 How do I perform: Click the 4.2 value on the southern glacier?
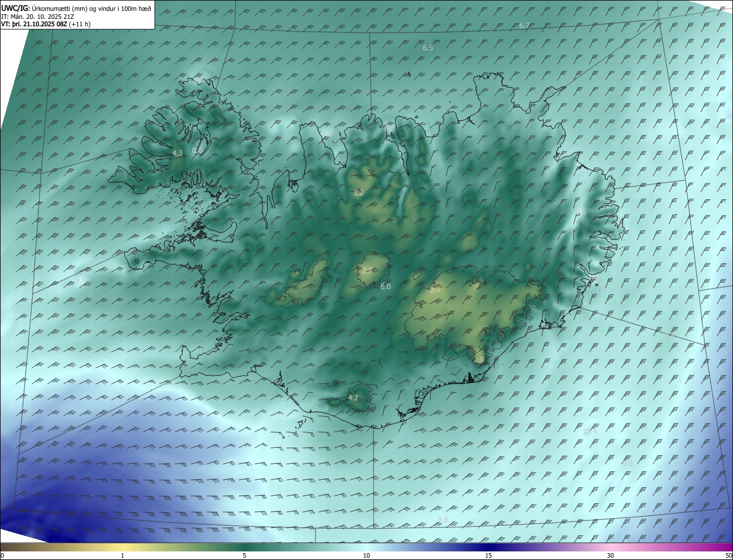[x=353, y=398]
